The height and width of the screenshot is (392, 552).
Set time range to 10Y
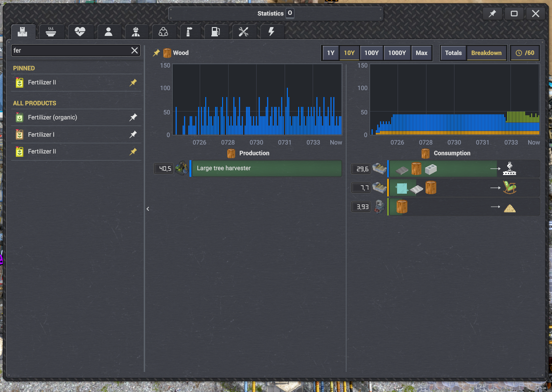point(349,53)
